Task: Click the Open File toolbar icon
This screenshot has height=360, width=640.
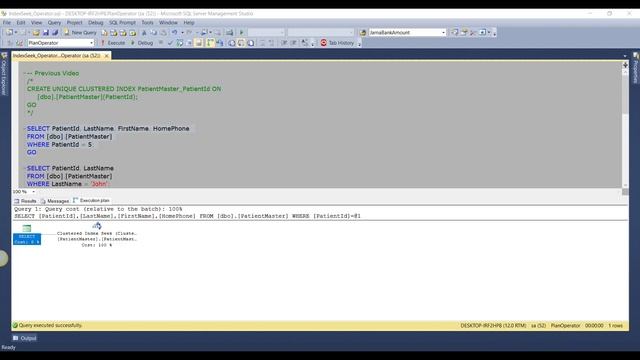Action: tap(36, 33)
